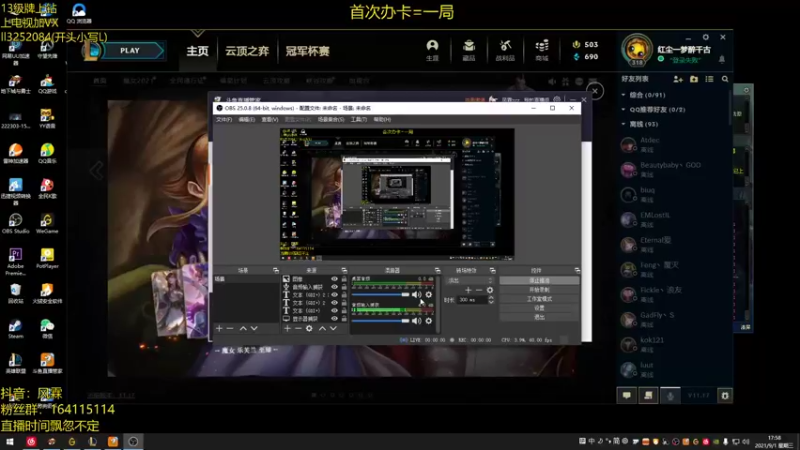800x450 pixels.
Task: Hide the 音频输入捕获 source in sources list
Action: (x=334, y=287)
